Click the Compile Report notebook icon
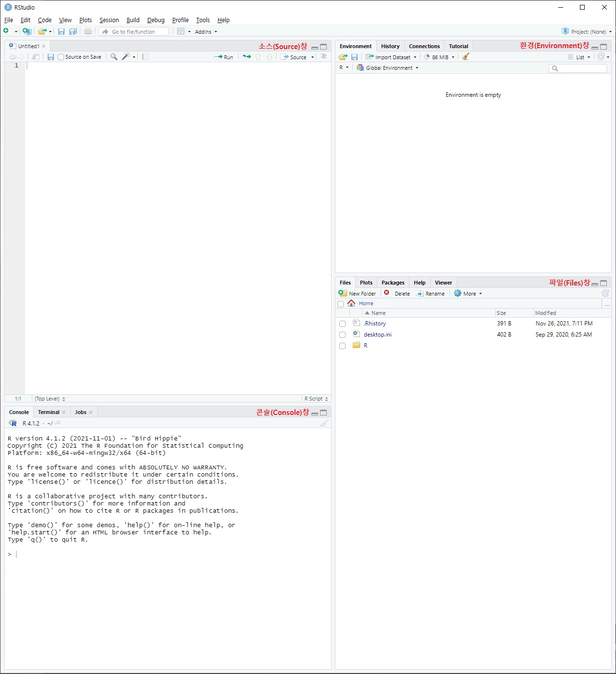 pyautogui.click(x=145, y=57)
